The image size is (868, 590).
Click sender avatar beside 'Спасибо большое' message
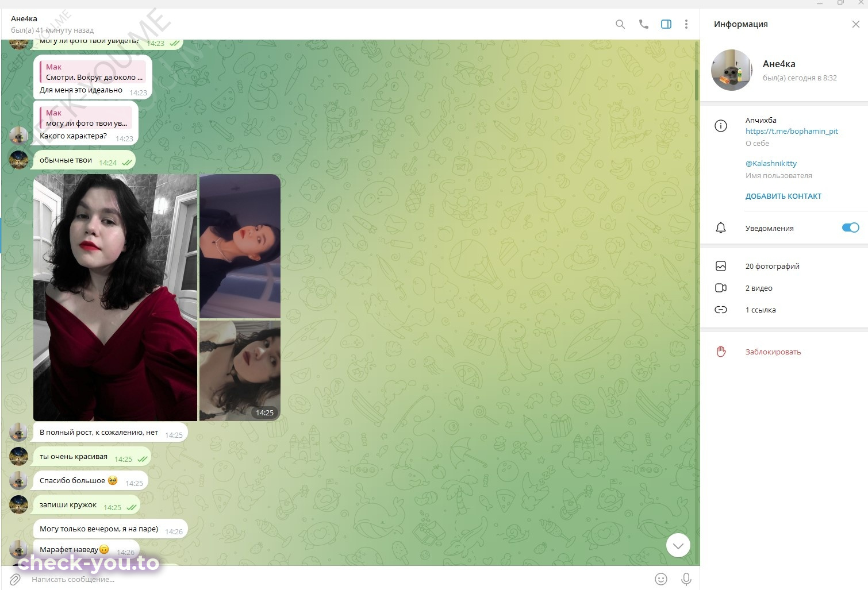19,481
